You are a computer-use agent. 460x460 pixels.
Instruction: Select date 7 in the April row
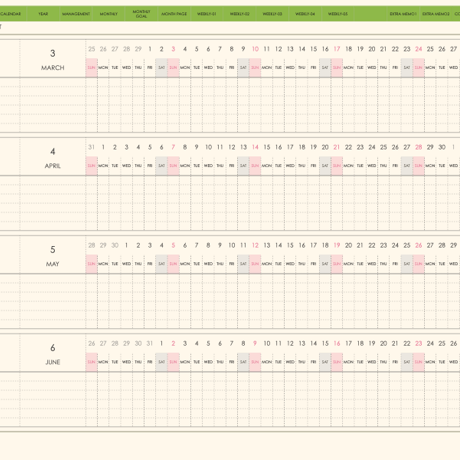point(173,147)
